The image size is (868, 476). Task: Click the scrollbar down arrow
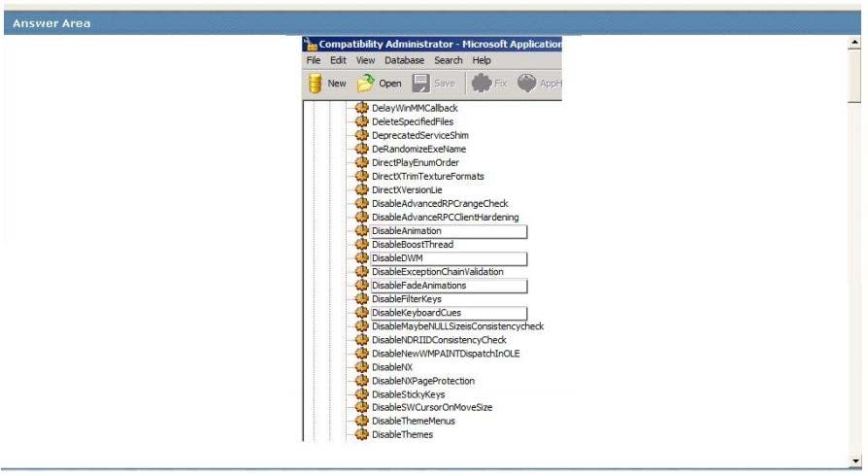[x=854, y=460]
